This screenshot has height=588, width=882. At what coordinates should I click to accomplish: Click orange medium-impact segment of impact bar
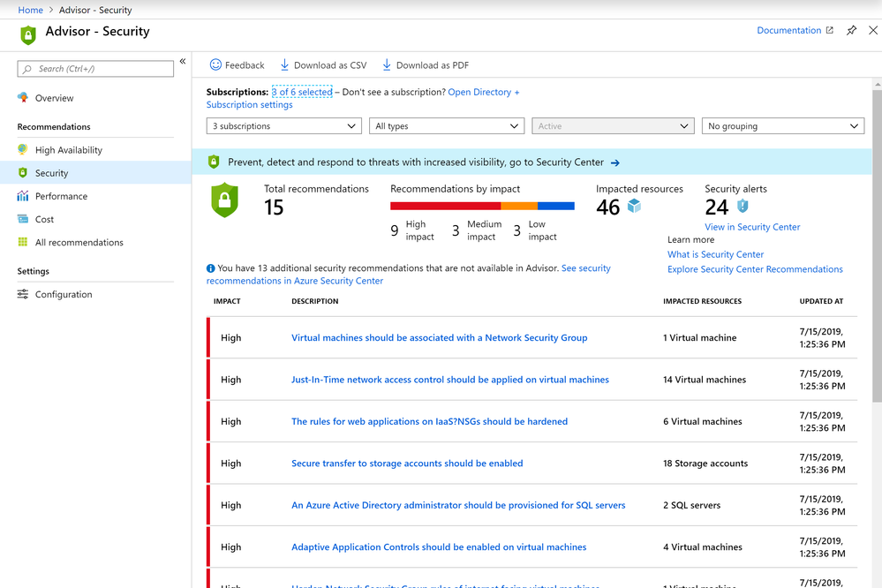[x=519, y=206]
